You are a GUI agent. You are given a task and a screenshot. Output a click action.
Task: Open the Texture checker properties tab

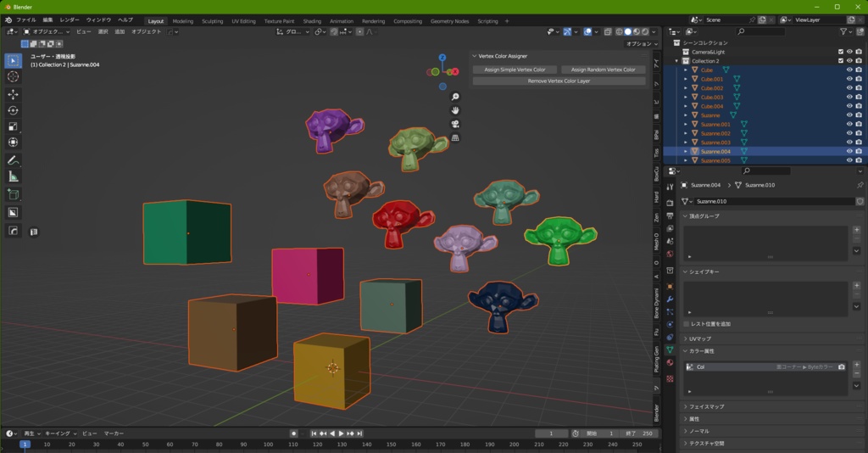pyautogui.click(x=670, y=379)
